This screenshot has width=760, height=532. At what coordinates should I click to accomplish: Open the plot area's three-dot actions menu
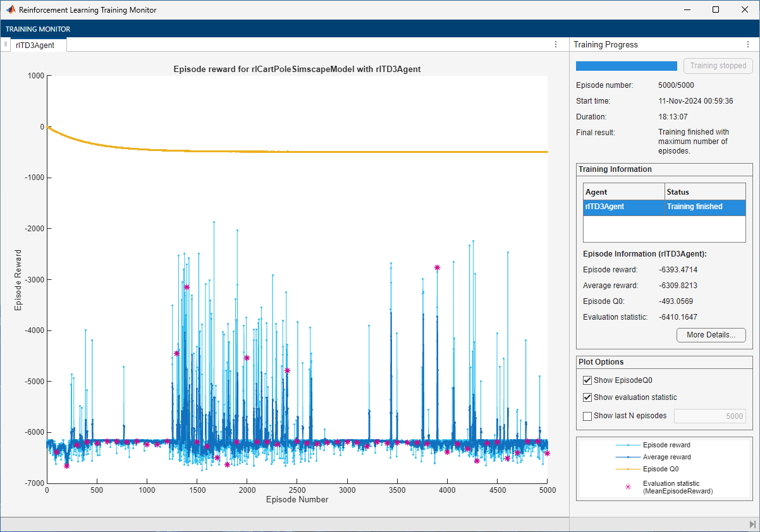tap(556, 45)
